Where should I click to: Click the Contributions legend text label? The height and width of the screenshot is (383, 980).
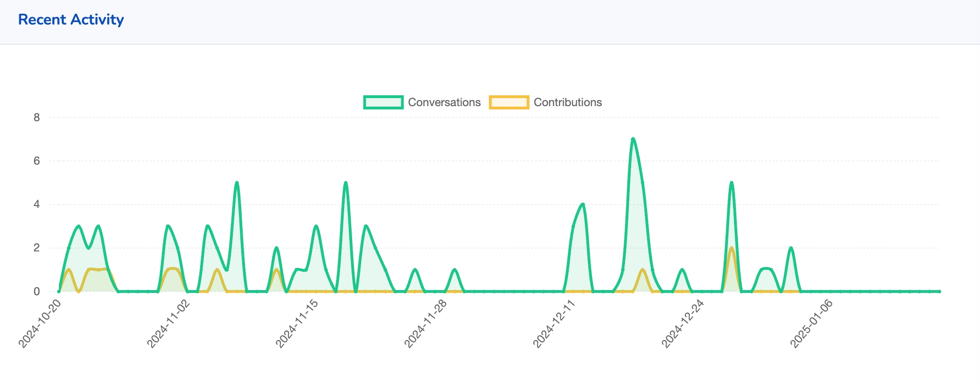coord(567,102)
